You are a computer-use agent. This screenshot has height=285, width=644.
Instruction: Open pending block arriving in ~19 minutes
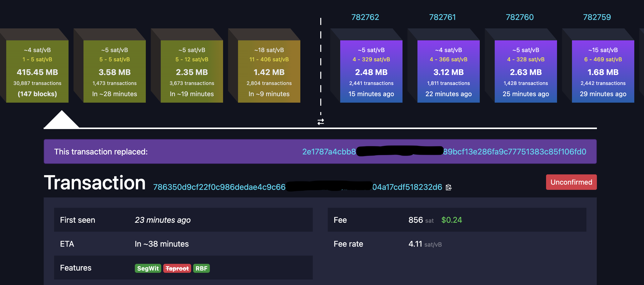pyautogui.click(x=192, y=71)
